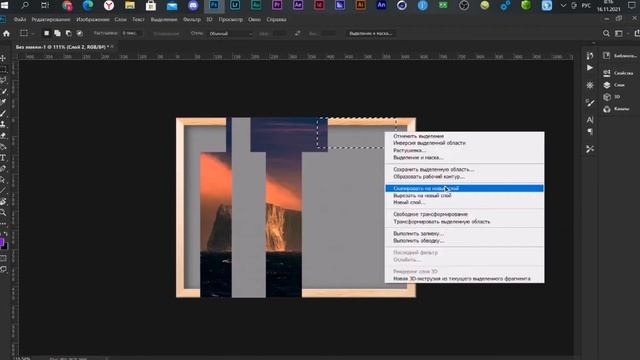
Task: Open the Фильтр menu
Action: coord(192,19)
